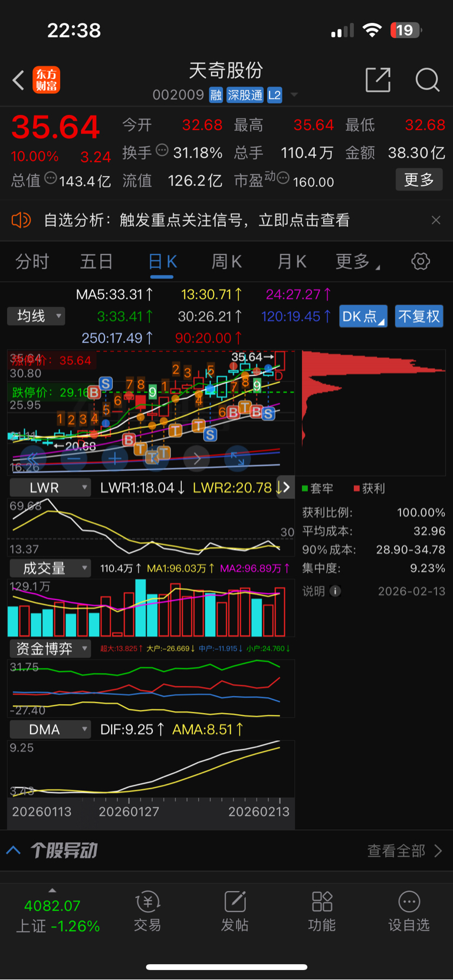Tap the 东方财富 logo icon

pyautogui.click(x=47, y=80)
